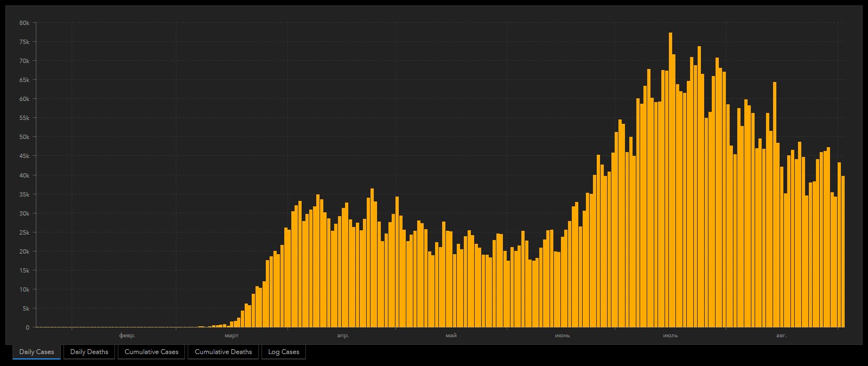Click the tallest bar near 77k
The image size is (868, 366).
click(x=671, y=180)
